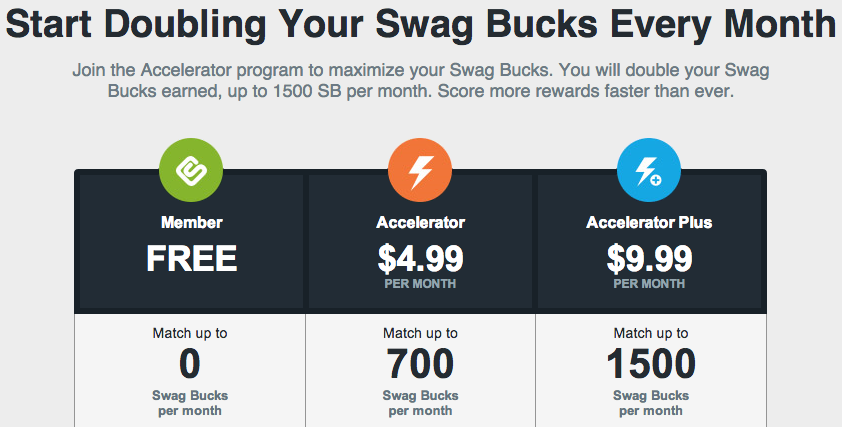Select the Member plan title
This screenshot has width=842, height=427.
(x=192, y=222)
